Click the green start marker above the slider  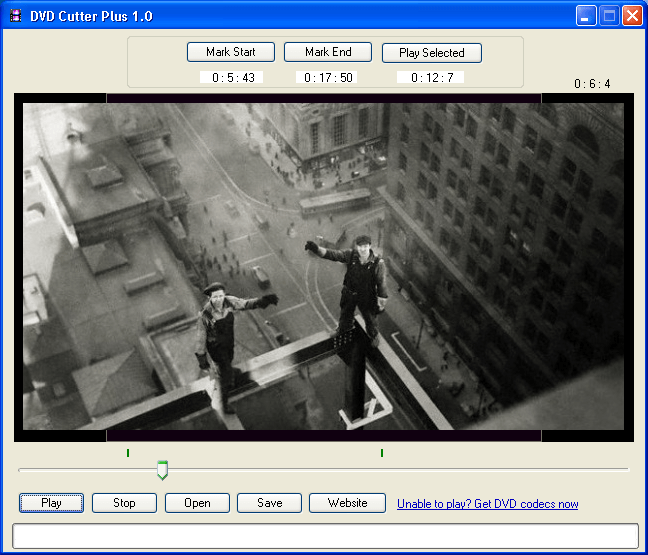128,453
